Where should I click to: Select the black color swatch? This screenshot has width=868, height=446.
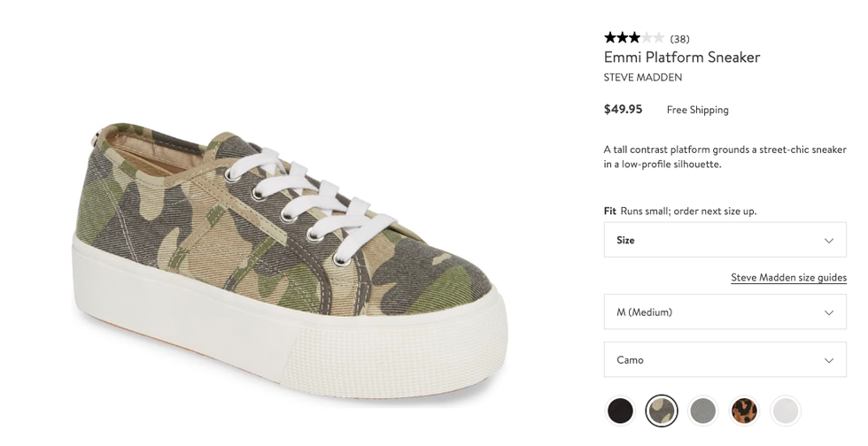tap(620, 411)
